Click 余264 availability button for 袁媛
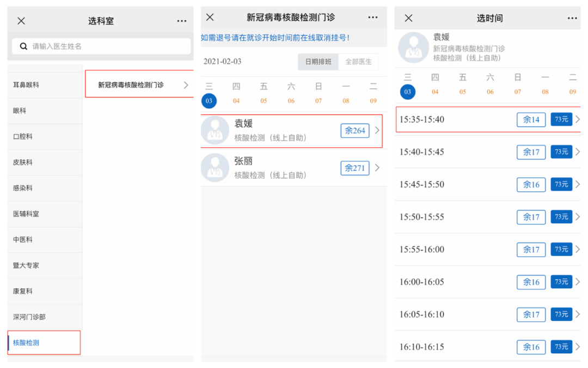 coord(355,130)
